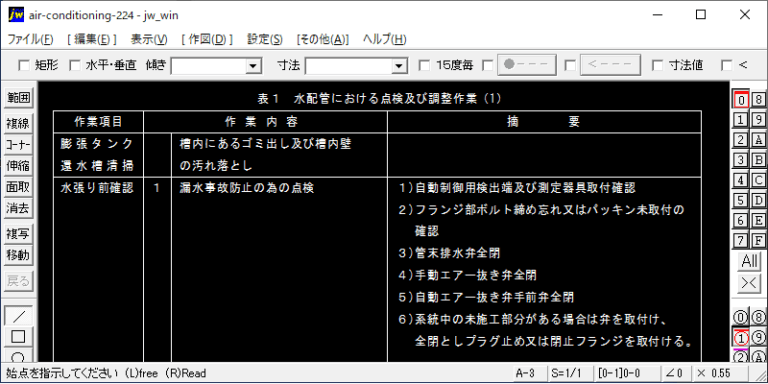The image size is (768, 384).
Task: Select layer C button
Action: pyautogui.click(x=758, y=180)
